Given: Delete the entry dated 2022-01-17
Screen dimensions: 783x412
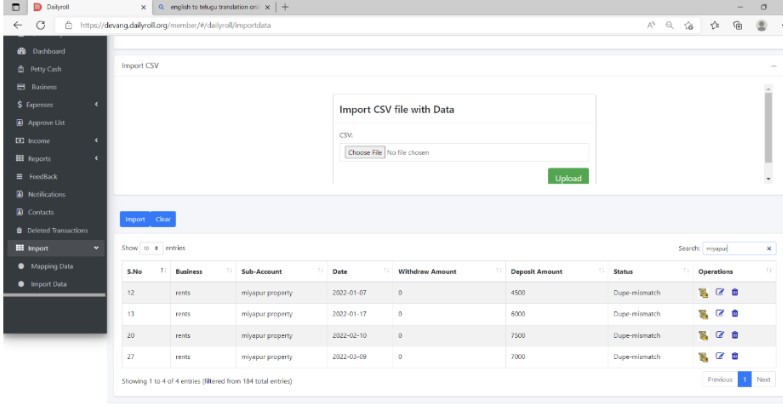Looking at the screenshot, I should click(x=735, y=314).
